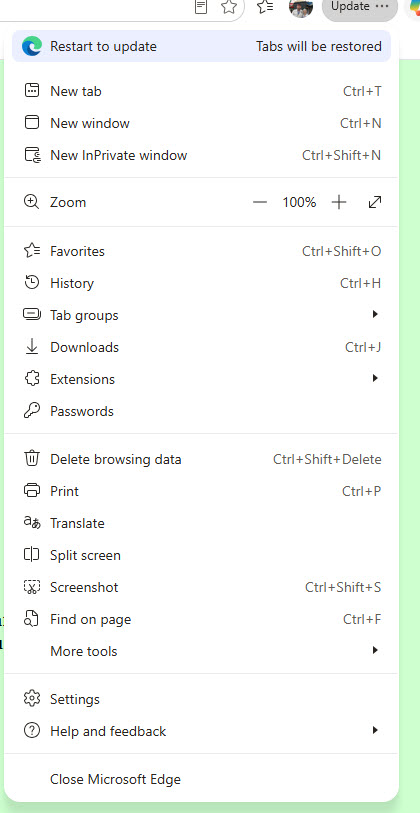The image size is (420, 813).
Task: Expand the Extensions submenu arrow
Action: coord(375,379)
